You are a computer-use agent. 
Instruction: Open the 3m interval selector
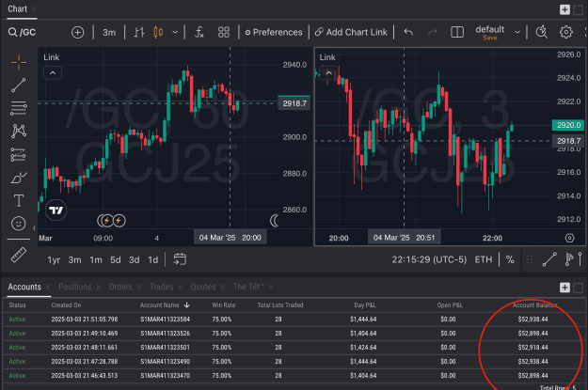coord(109,33)
